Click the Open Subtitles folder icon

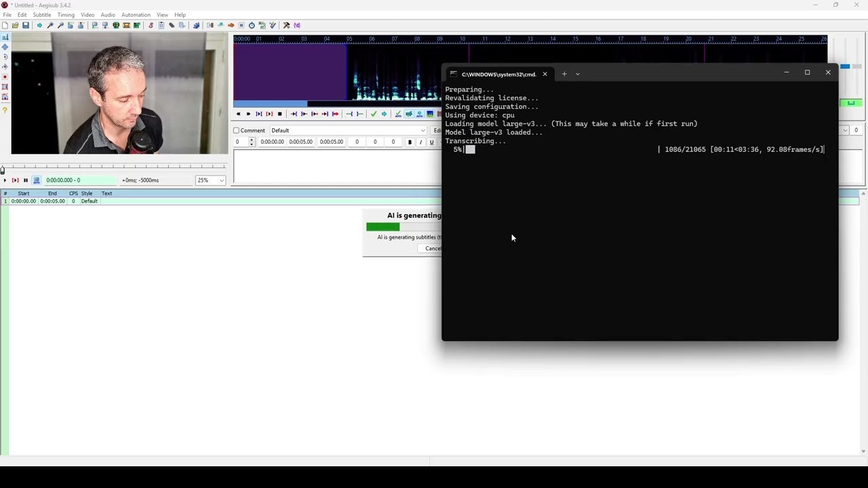(x=15, y=25)
